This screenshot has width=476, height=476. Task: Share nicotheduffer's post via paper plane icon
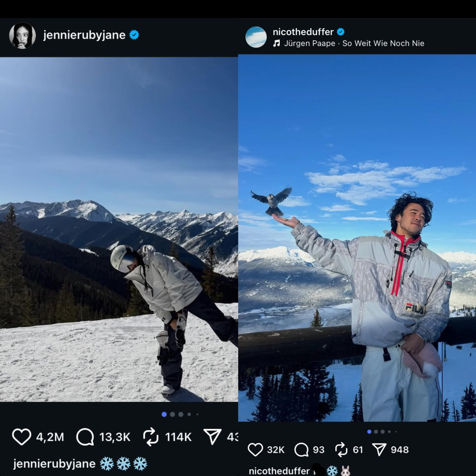(x=379, y=450)
